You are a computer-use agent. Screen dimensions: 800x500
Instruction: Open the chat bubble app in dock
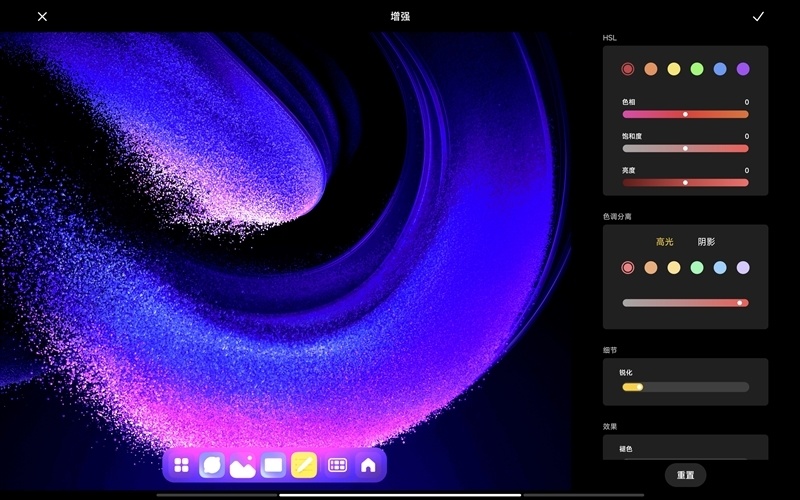212,465
